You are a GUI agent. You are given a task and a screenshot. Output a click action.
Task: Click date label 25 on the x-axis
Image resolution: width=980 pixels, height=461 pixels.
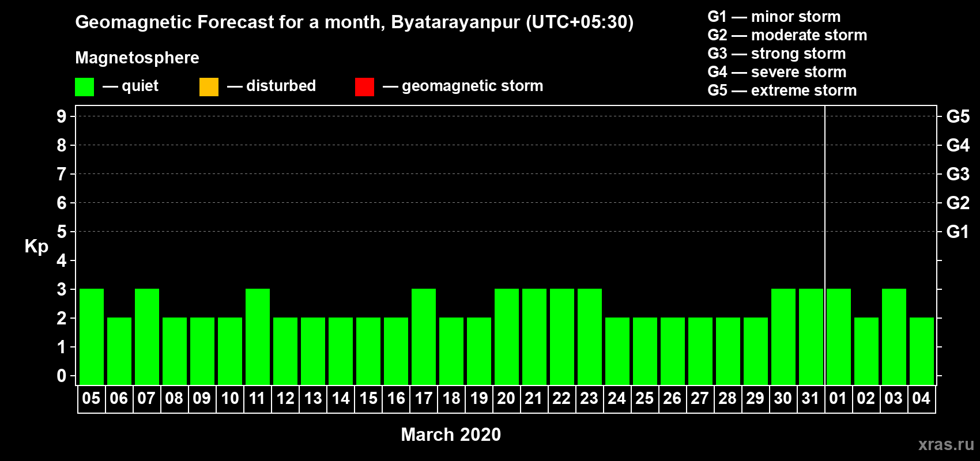644,399
